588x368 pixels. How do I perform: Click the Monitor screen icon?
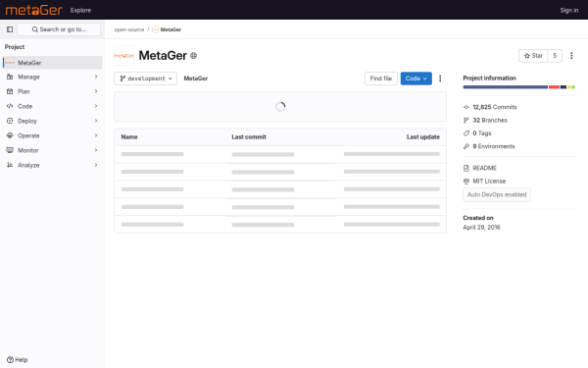tap(10, 150)
